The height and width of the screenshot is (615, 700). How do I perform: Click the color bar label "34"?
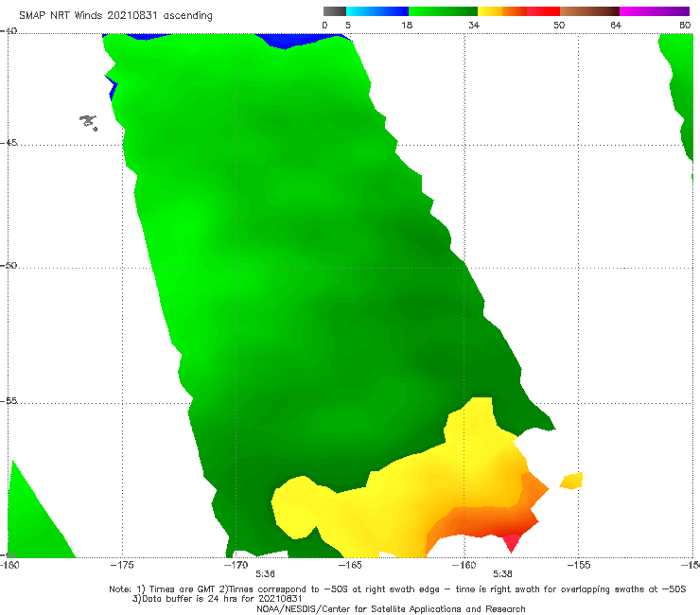(x=474, y=25)
